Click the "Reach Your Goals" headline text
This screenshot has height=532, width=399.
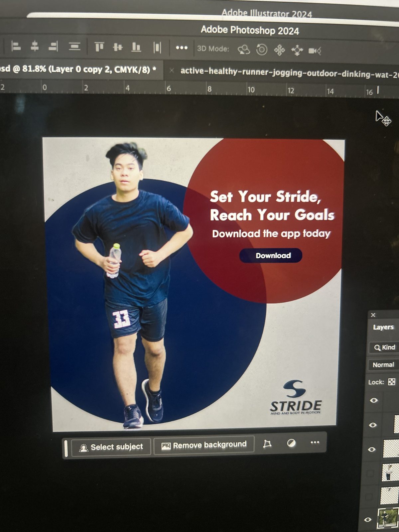click(272, 215)
